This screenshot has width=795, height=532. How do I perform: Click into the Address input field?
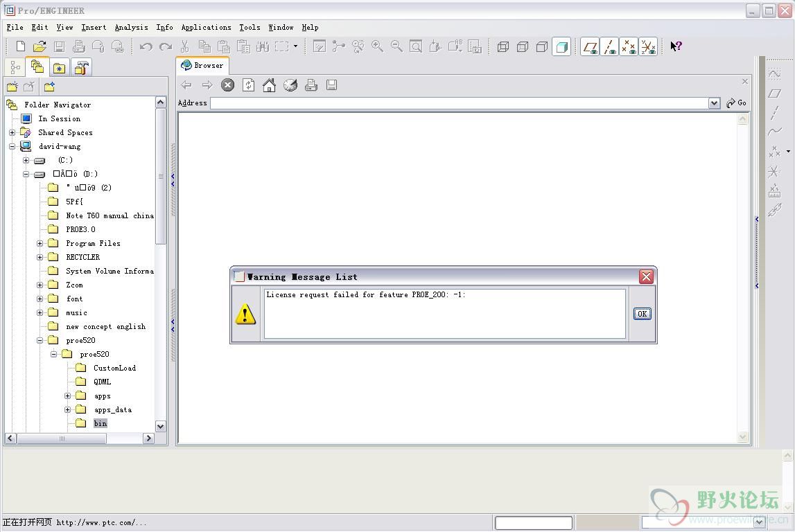tap(460, 103)
